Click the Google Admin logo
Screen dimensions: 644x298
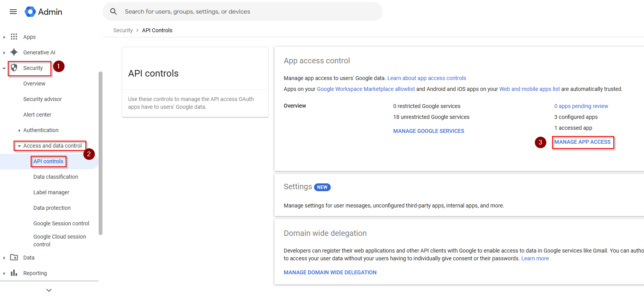(30, 12)
